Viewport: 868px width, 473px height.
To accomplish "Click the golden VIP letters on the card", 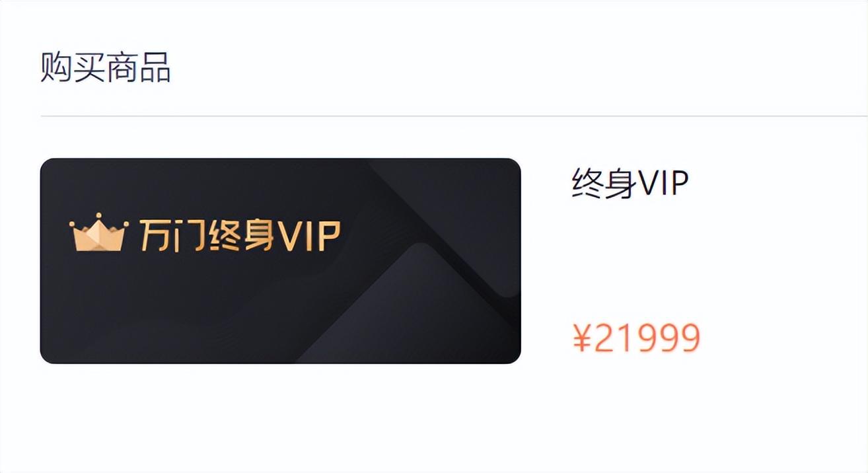I will (308, 235).
